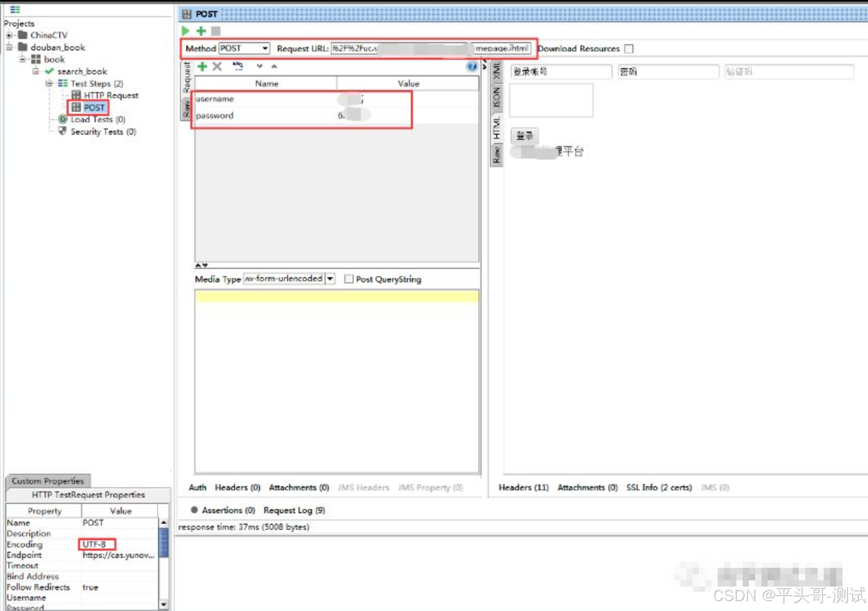Open the online help with the question mark icon
This screenshot has height=611, width=868.
(472, 67)
